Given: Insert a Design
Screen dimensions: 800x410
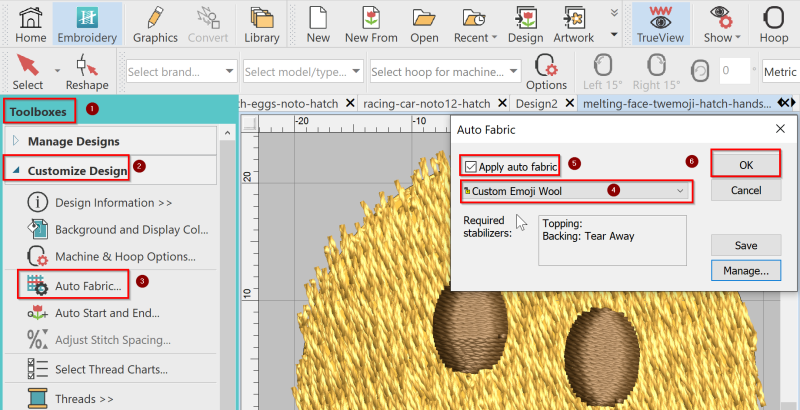Looking at the screenshot, I should [525, 24].
